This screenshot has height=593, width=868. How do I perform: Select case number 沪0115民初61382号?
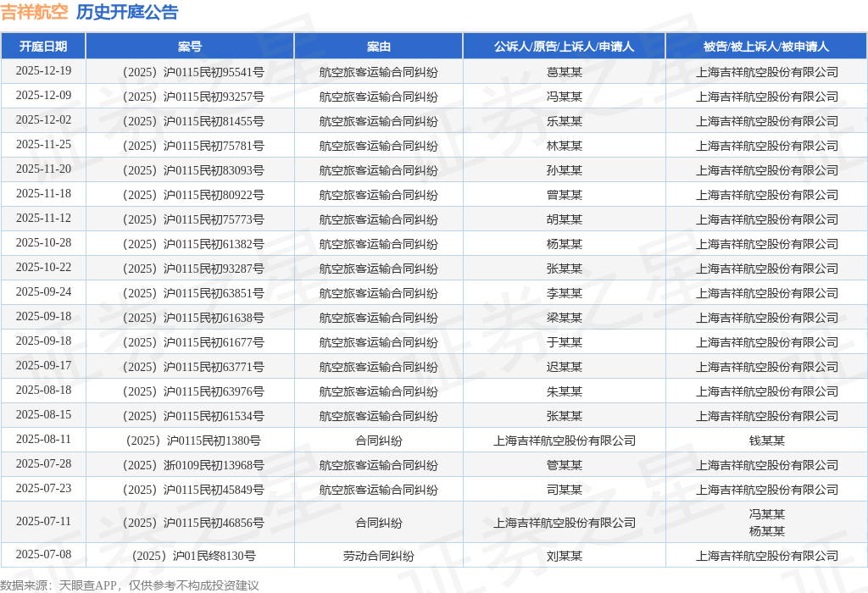pos(193,244)
